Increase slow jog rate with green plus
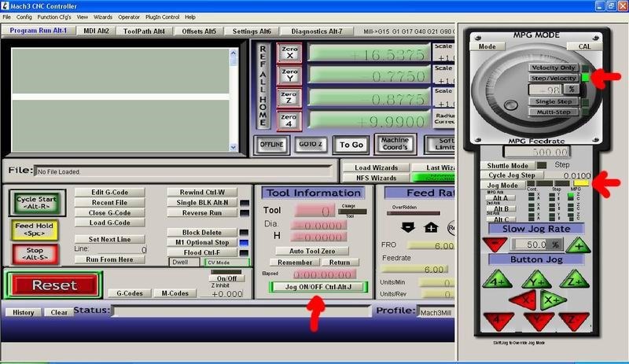Image resolution: width=629 pixels, height=364 pixels. 578,245
